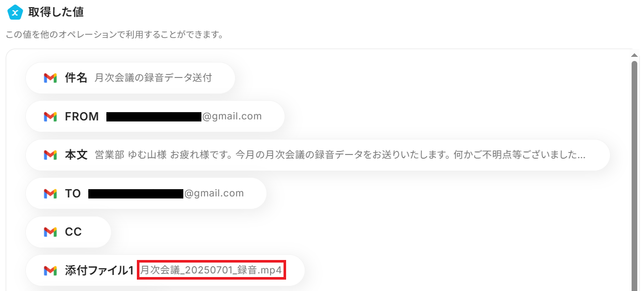644x291 pixels.
Task: Click the scrollbar up arrow
Action: 635,54
